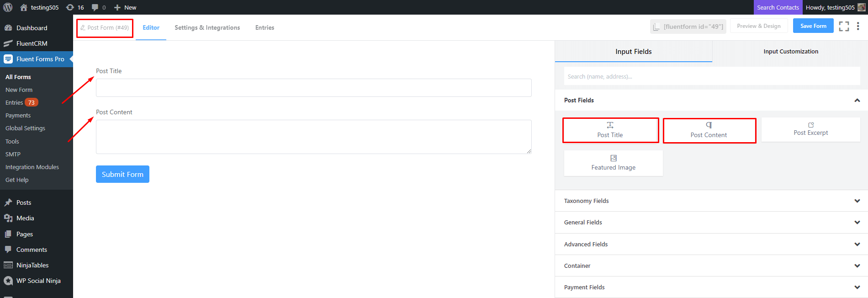The height and width of the screenshot is (298, 868).
Task: Click the pencil icon beside Post Form name
Action: tap(83, 28)
